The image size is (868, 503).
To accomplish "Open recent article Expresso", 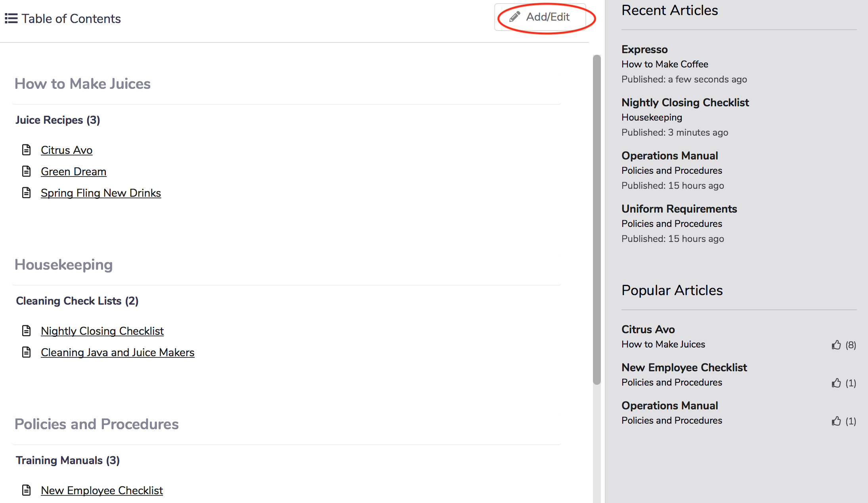I will point(644,49).
